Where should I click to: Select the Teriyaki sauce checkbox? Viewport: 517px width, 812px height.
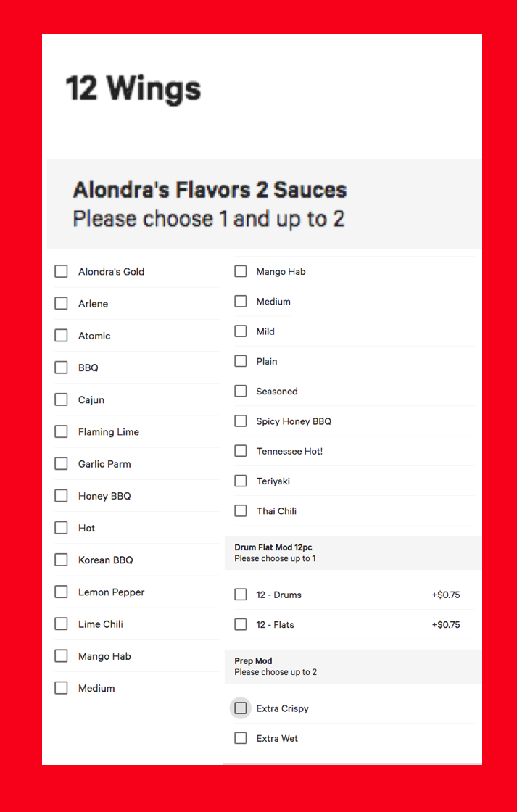241,481
